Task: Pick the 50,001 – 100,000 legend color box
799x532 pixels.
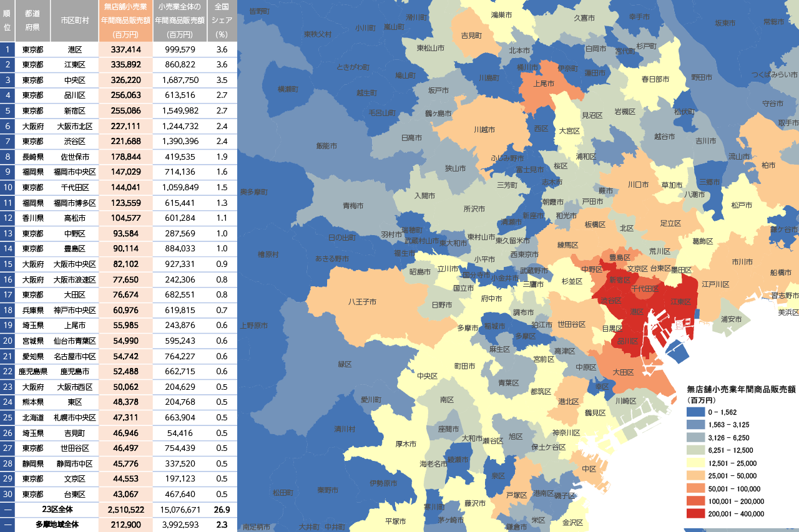Action: [697, 488]
